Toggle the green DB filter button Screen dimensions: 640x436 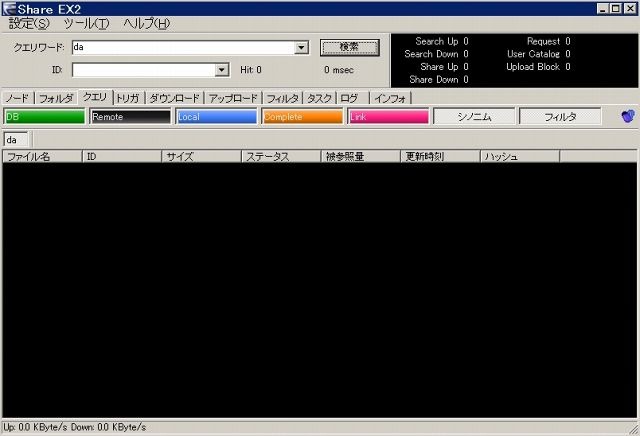click(44, 117)
